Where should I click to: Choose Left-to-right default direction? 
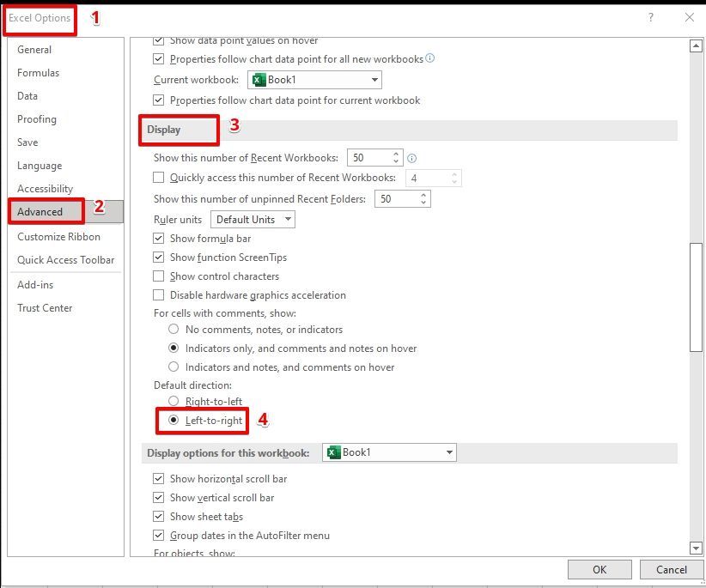coord(173,421)
